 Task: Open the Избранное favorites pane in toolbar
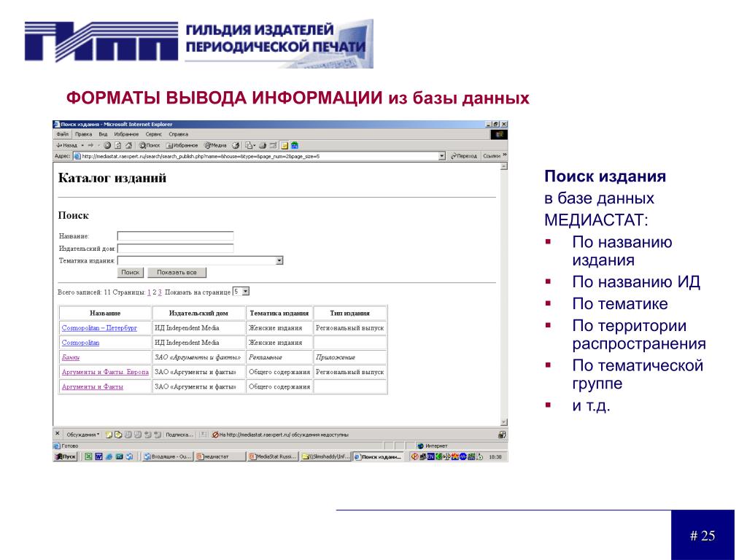point(182,145)
